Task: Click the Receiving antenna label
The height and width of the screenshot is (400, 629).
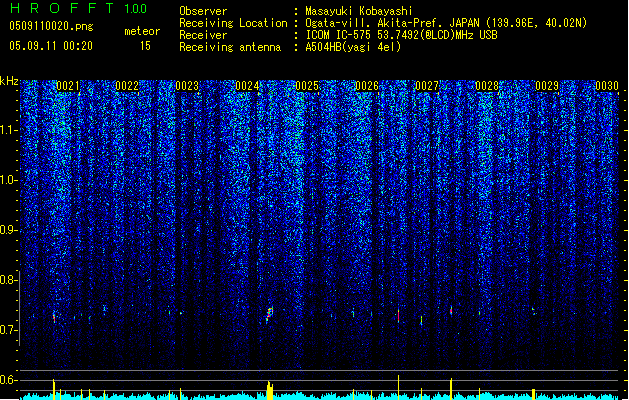Action: [230, 47]
